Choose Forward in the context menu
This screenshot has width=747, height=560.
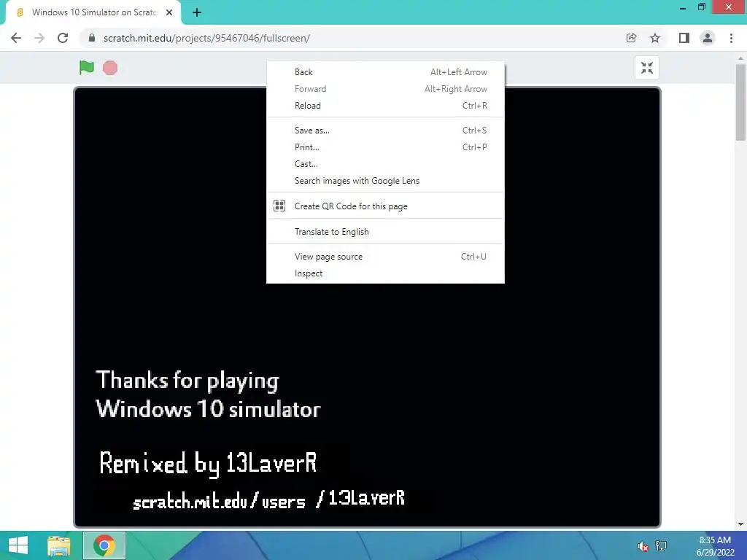(385, 89)
